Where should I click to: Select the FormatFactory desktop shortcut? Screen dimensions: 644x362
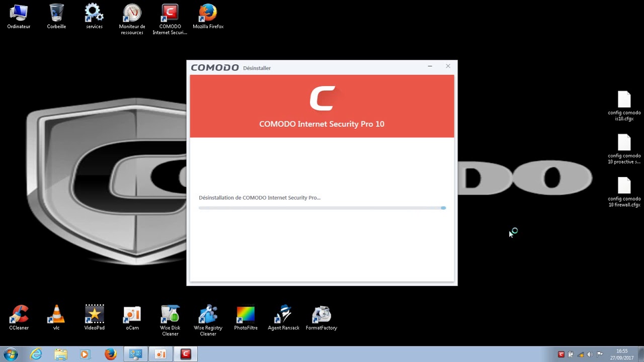pyautogui.click(x=321, y=318)
